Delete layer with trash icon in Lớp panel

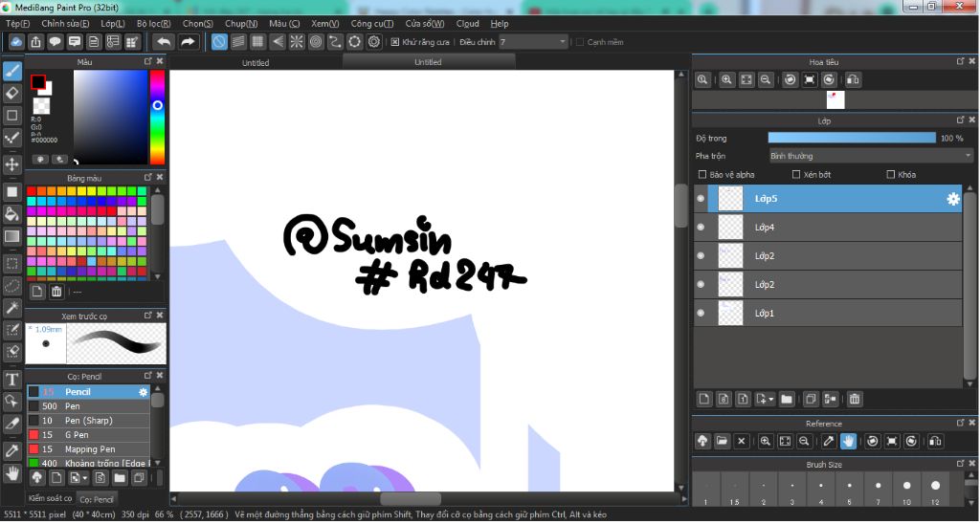point(855,399)
